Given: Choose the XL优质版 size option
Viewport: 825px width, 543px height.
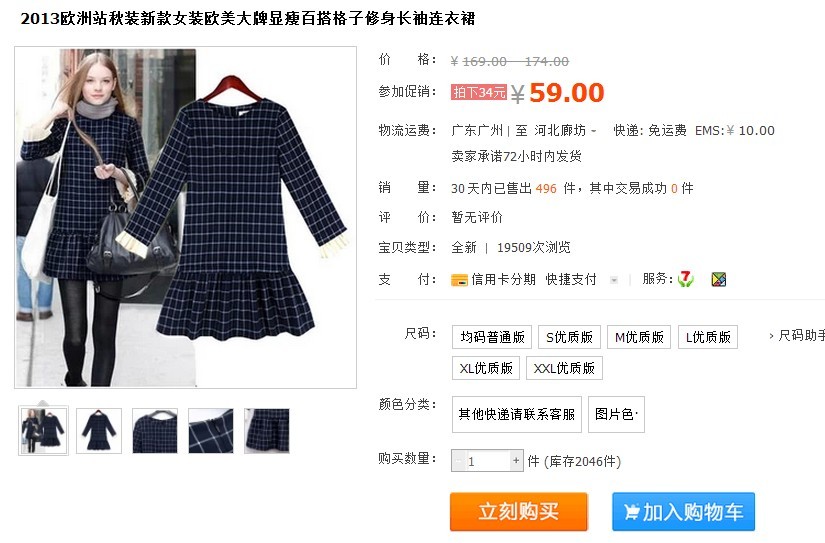Looking at the screenshot, I should pos(486,368).
